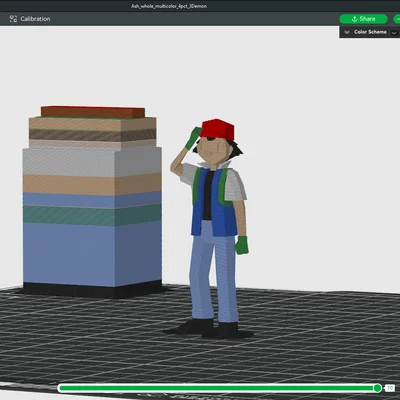Screen dimensions: 400x400
Task: Click the striped prime tower on the plate
Action: 92,202
